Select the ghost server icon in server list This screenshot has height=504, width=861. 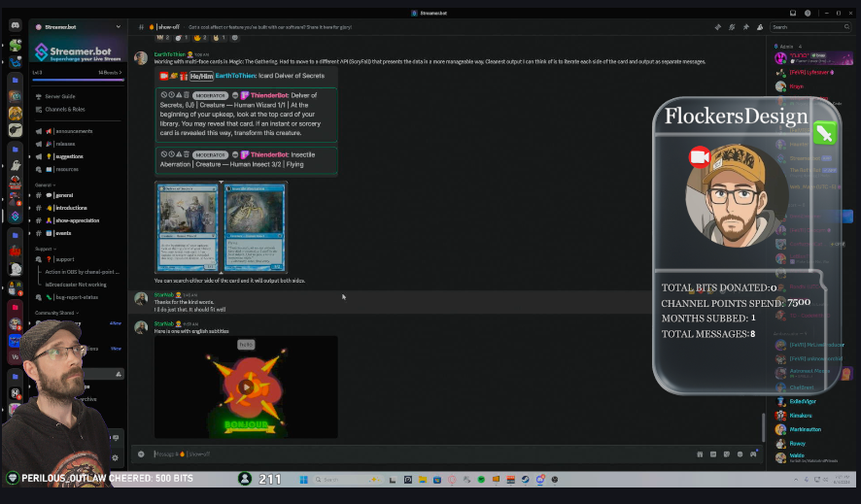[16, 166]
